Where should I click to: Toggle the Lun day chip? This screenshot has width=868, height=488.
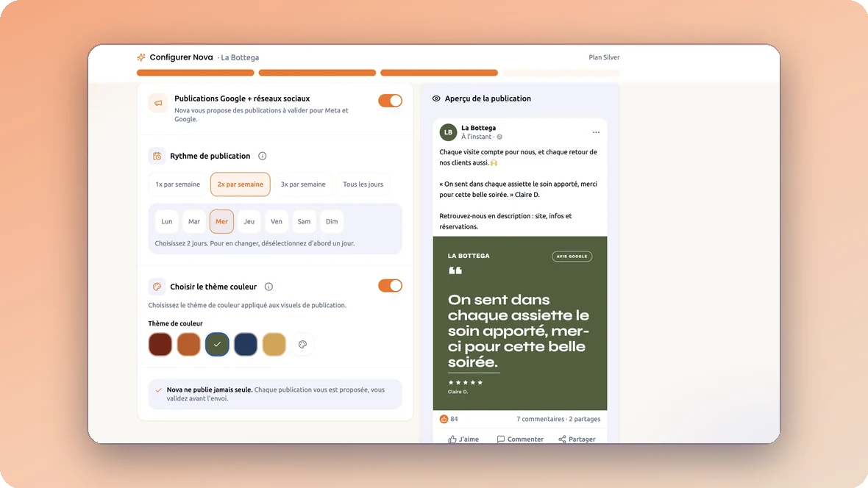click(x=167, y=221)
